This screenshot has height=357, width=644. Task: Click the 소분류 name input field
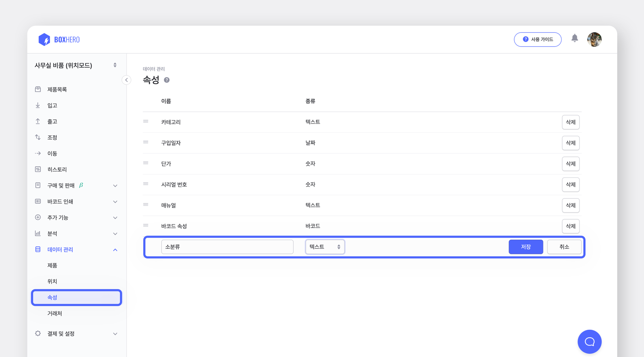[227, 247]
